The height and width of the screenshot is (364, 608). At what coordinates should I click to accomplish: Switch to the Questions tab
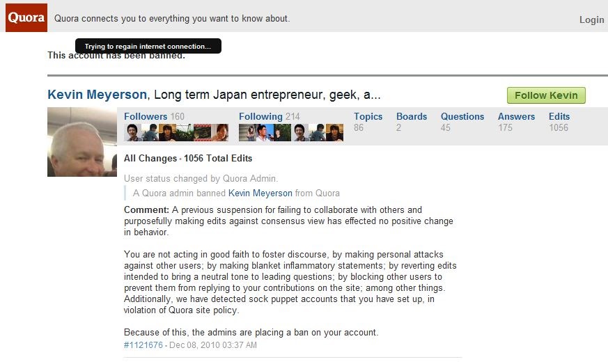click(462, 116)
